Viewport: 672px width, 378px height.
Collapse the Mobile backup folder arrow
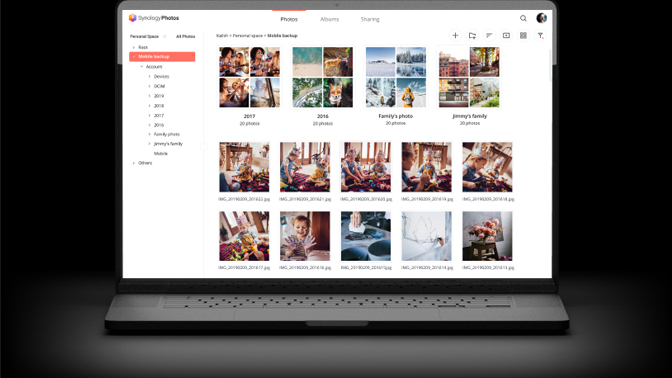pos(134,57)
